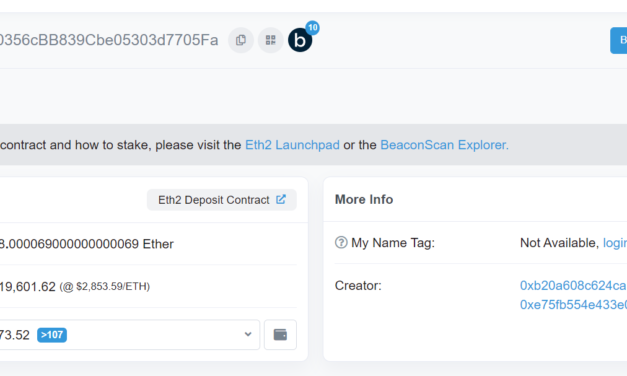Open creation transaction 0xe75fb554e433e
Screen dimensions: 627x376
point(573,305)
